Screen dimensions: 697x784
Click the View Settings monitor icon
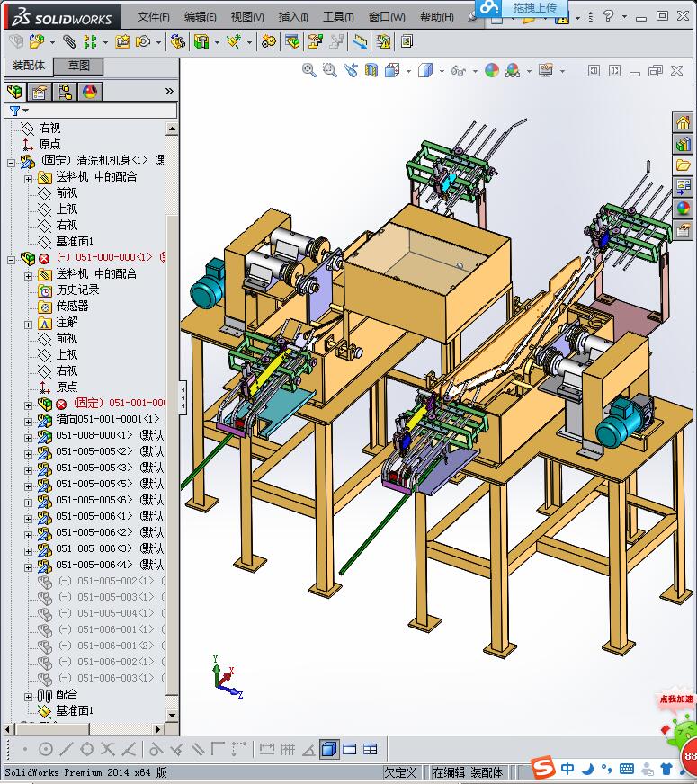coord(546,70)
